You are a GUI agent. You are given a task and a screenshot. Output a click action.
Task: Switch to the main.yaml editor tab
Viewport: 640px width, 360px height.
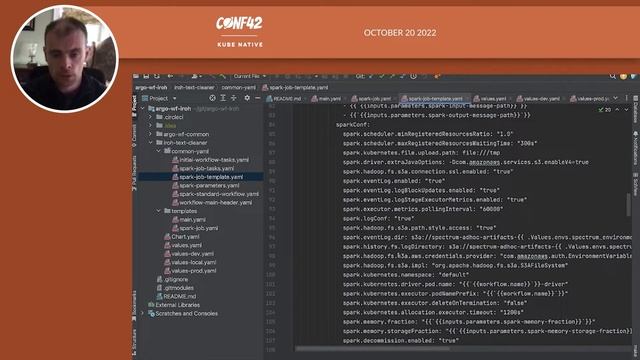[x=327, y=99]
